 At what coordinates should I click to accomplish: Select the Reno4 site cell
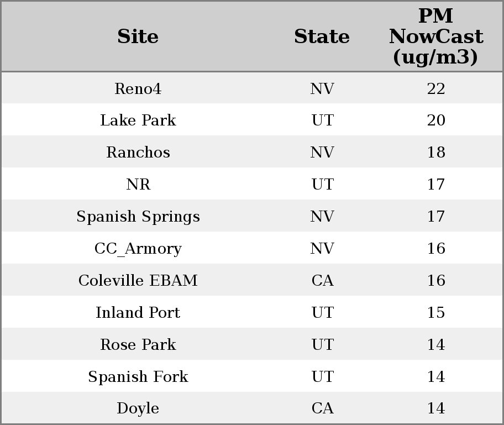pos(138,88)
